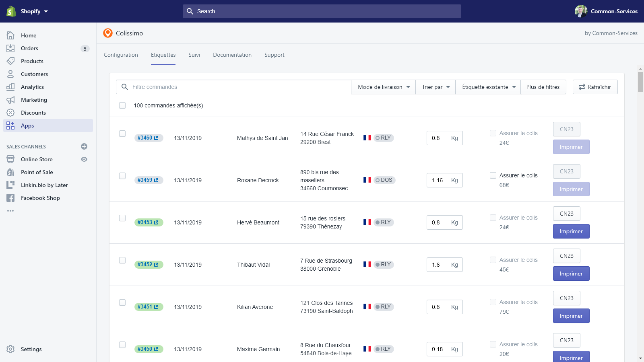The image size is (644, 362).
Task: Click the Analytics bar chart icon
Action: (x=10, y=87)
